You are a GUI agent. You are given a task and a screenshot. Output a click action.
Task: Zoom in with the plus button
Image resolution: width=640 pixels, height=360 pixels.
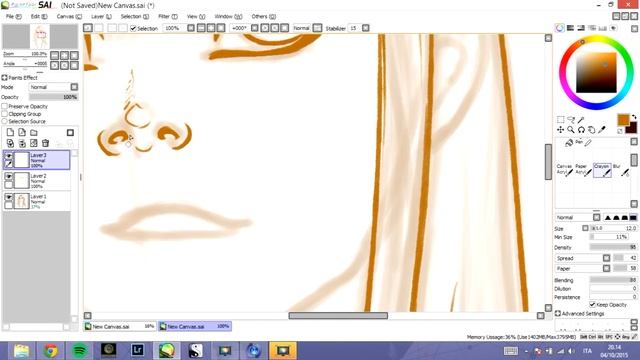tap(64, 55)
